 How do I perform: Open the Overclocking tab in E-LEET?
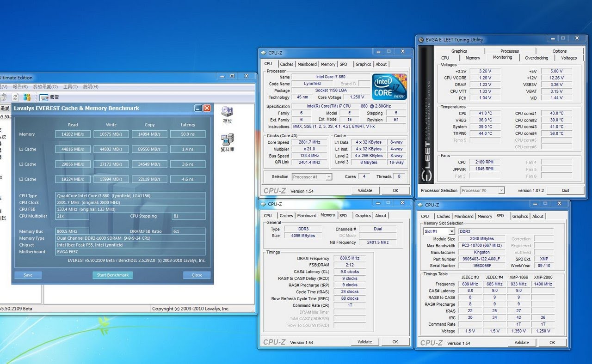click(536, 58)
